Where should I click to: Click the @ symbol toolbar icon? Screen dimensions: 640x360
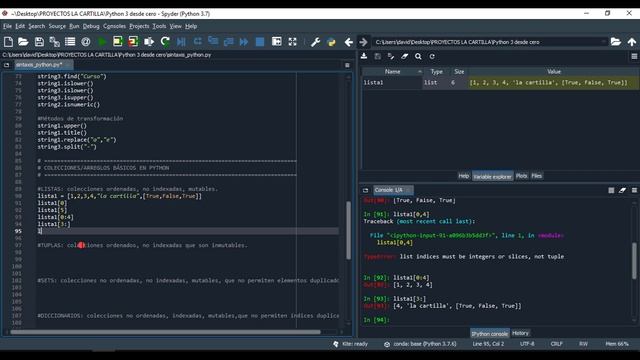(x=86, y=42)
